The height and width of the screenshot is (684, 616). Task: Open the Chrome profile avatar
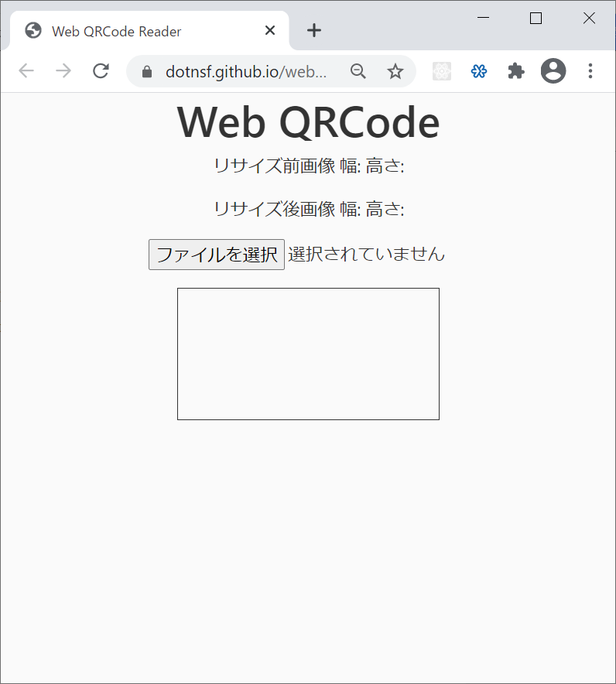[553, 70]
